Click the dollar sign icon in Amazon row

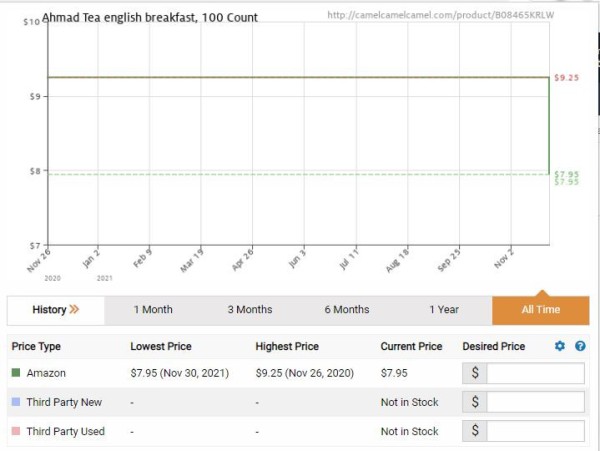(x=474, y=373)
